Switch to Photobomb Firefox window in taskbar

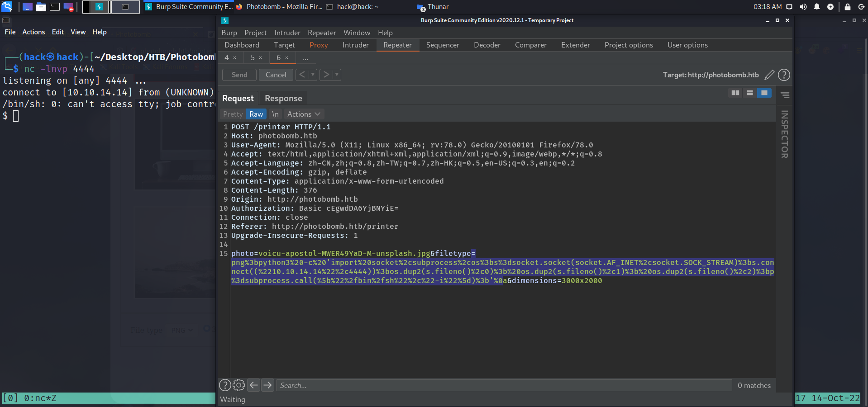click(279, 7)
